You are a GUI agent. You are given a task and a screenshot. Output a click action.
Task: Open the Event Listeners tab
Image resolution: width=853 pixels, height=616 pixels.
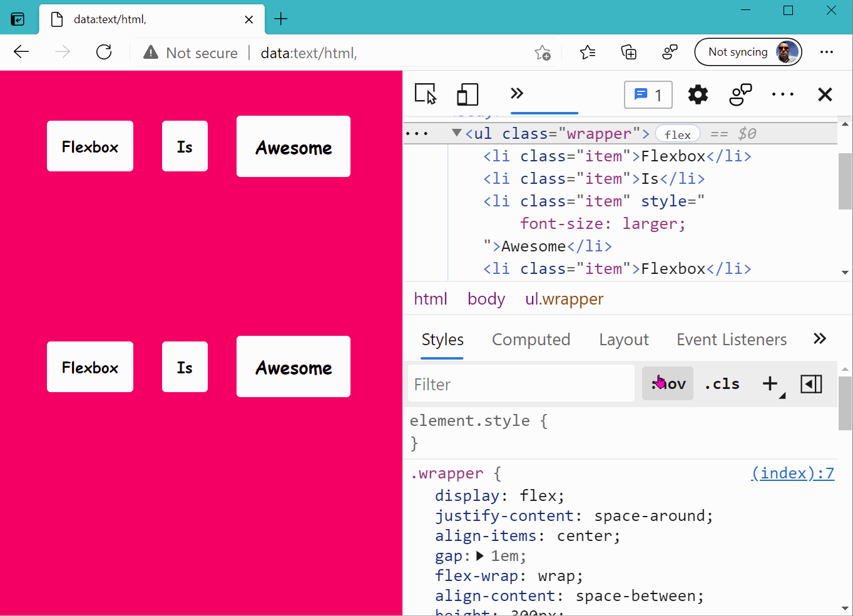731,340
